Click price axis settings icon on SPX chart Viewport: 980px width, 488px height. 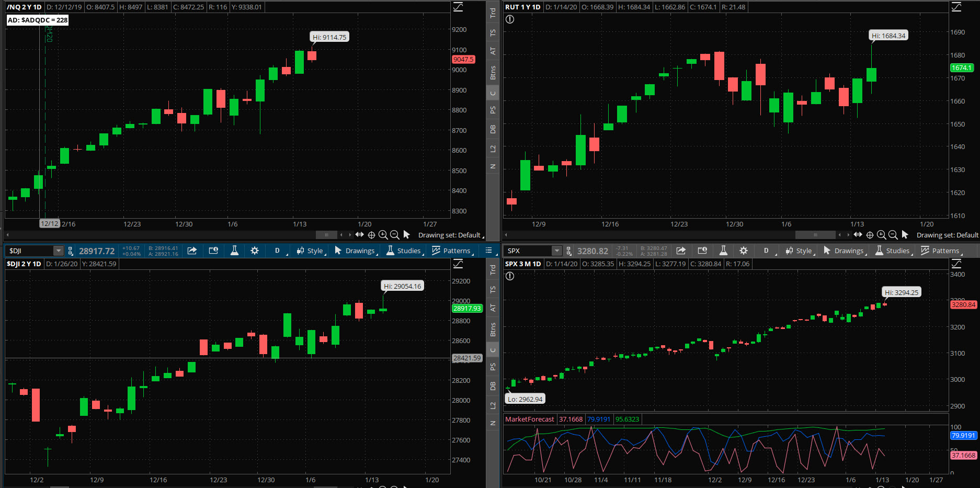[956, 264]
